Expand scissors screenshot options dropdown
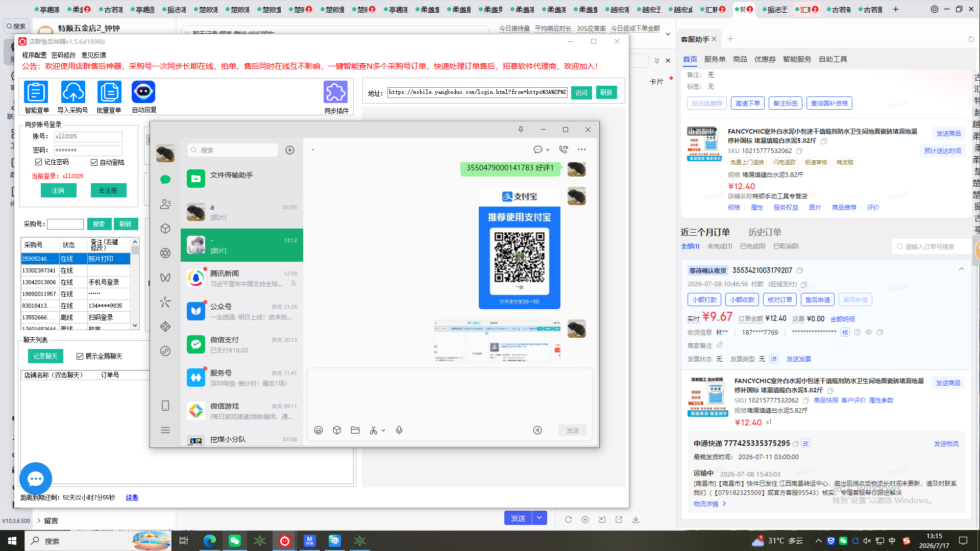 [383, 431]
